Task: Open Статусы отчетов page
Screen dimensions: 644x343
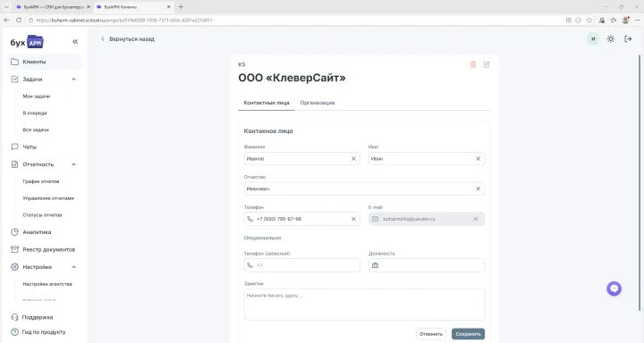Action: tap(42, 215)
